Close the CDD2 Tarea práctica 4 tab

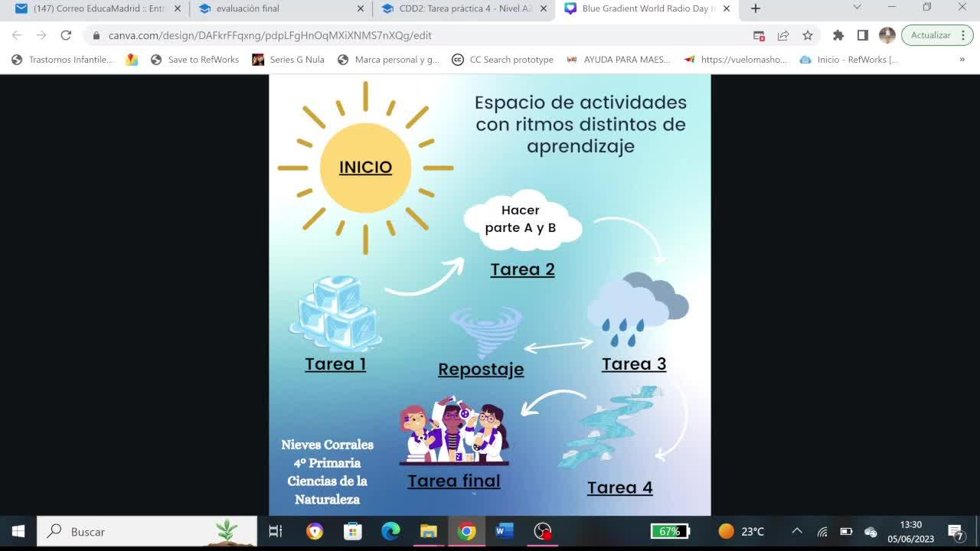(544, 8)
